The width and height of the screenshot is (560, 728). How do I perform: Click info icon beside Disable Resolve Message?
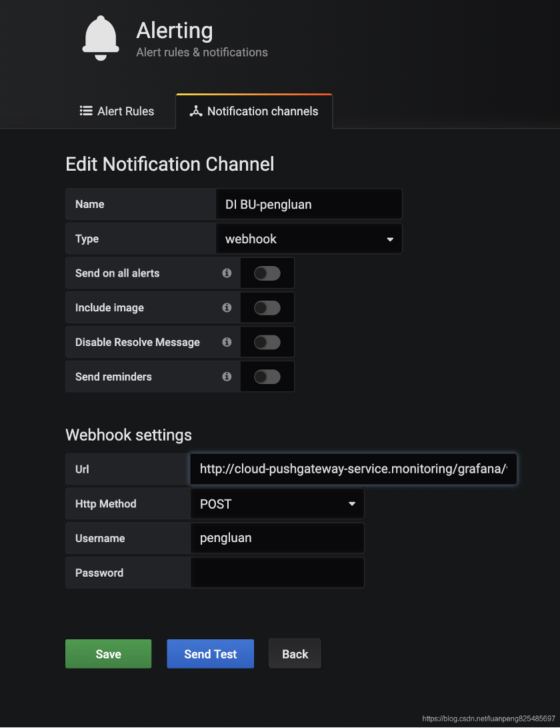[227, 342]
